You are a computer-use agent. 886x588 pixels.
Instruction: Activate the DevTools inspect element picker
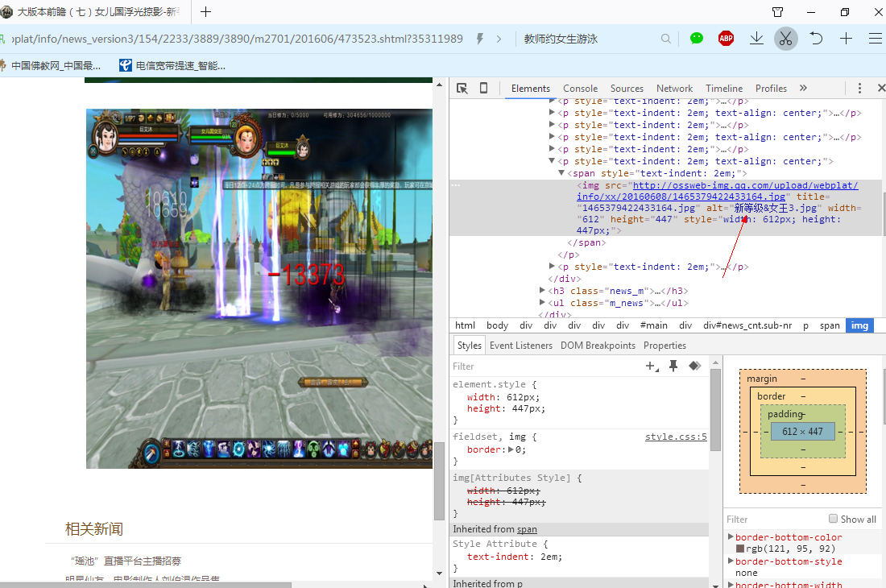click(462, 88)
